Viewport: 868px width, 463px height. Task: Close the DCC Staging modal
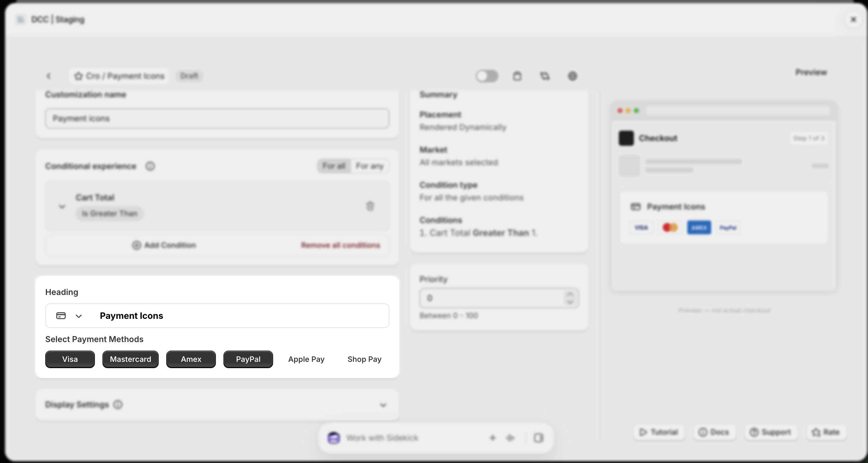tap(854, 19)
